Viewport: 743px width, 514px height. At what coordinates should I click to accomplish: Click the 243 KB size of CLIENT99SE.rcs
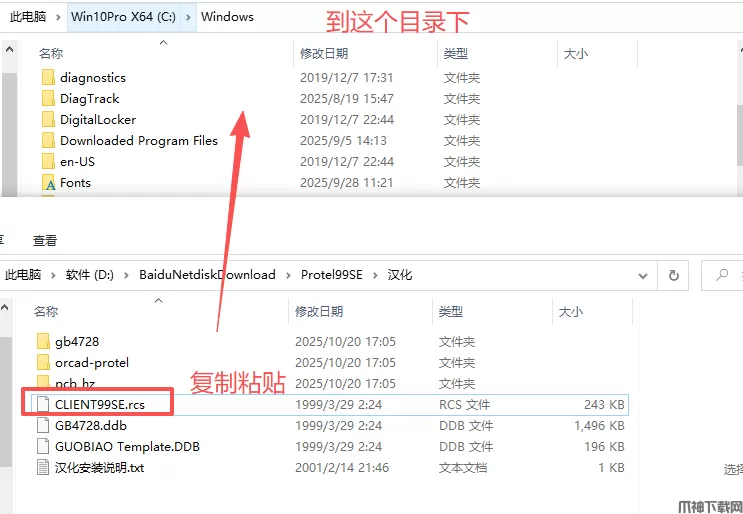click(x=604, y=405)
